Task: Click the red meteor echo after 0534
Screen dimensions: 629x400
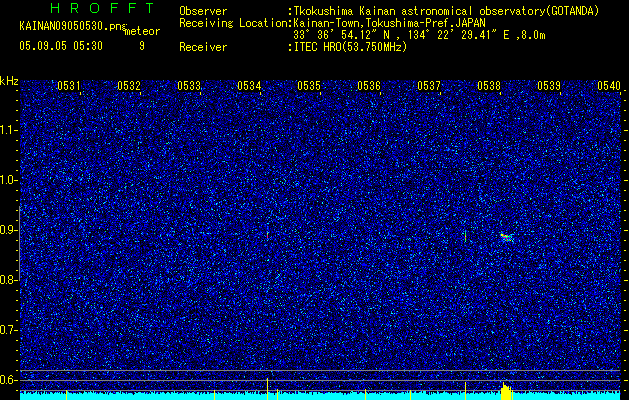Action: [267, 235]
